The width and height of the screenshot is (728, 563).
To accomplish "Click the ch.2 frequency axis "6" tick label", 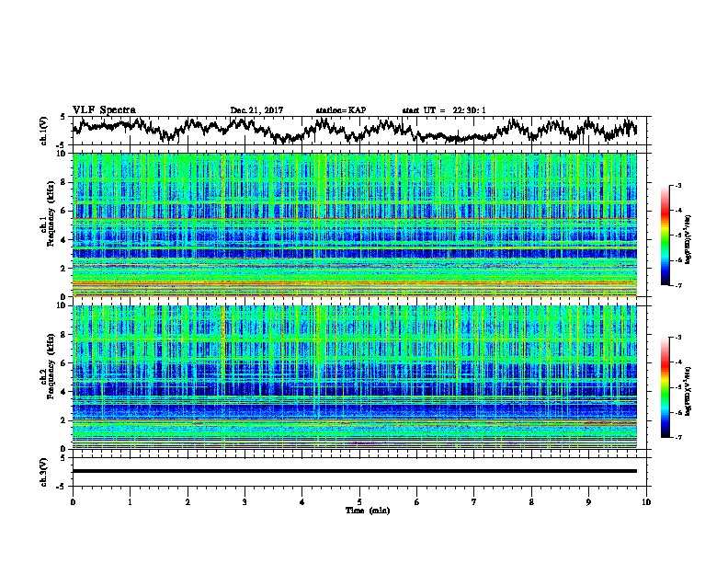I will click(x=63, y=363).
